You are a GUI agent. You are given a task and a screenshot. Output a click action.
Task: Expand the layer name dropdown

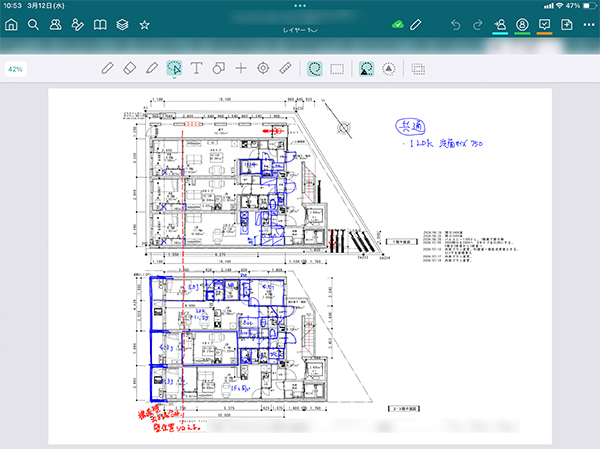299,33
